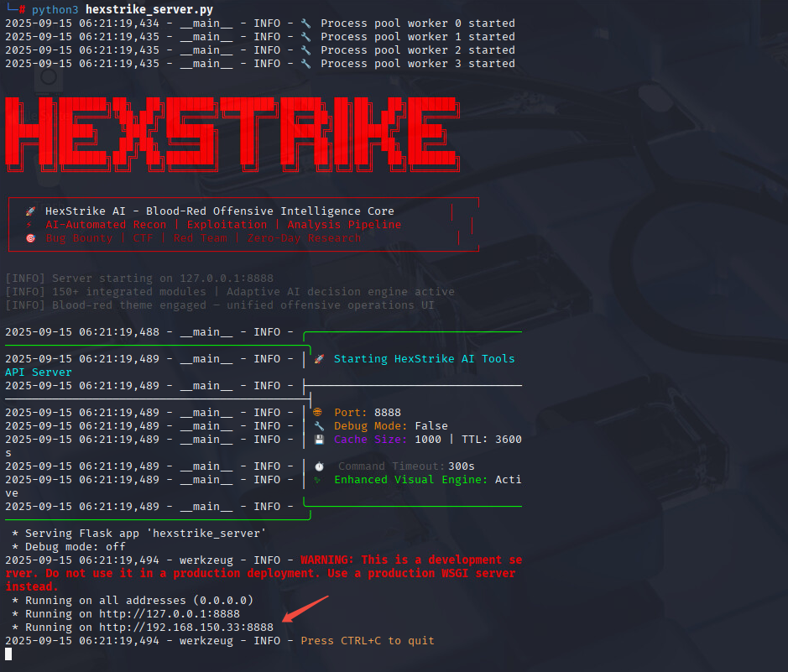Click the large red HEXSTRIKE ASCII logo
The image size is (788, 672).
232,133
